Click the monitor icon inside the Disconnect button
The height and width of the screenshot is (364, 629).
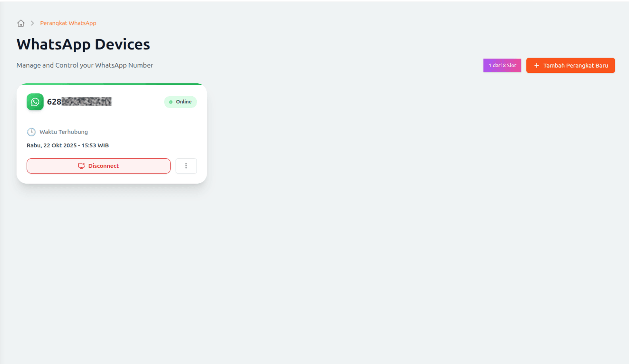point(81,166)
